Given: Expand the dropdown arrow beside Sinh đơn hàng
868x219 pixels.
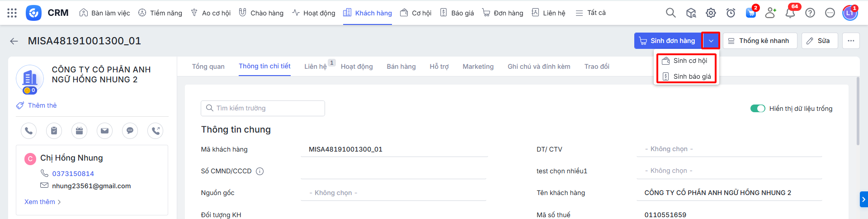Looking at the screenshot, I should point(711,41).
